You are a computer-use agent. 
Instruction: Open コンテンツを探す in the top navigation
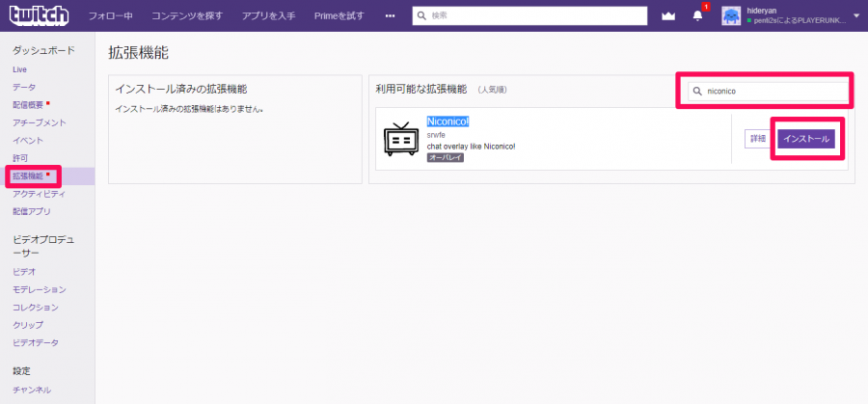coord(187,16)
